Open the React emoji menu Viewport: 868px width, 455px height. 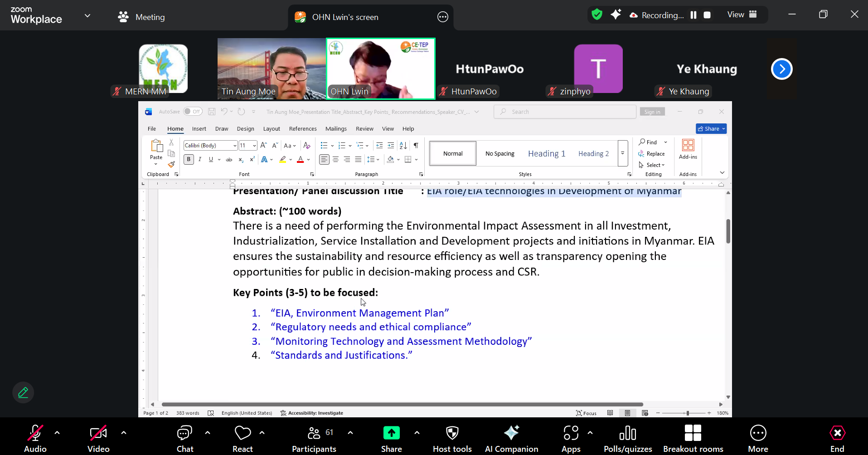coord(242,438)
